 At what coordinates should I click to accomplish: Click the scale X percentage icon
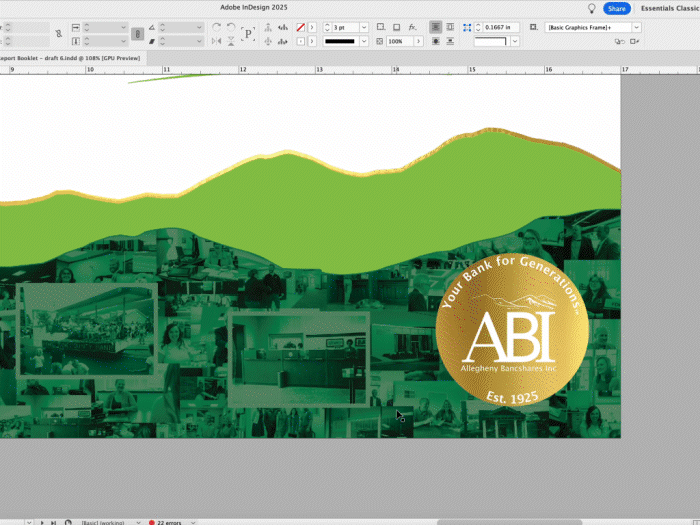coord(75,28)
